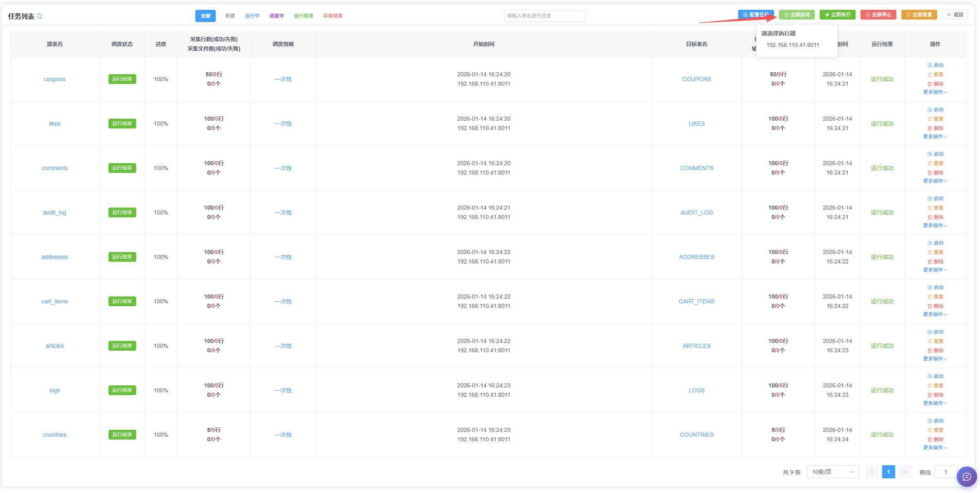Expand more actions for cart_items row
This screenshot has height=493, width=980.
[935, 314]
